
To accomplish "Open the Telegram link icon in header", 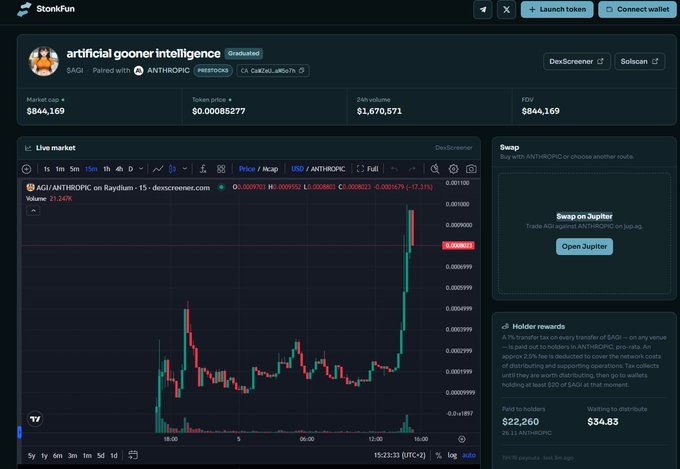I will (483, 10).
